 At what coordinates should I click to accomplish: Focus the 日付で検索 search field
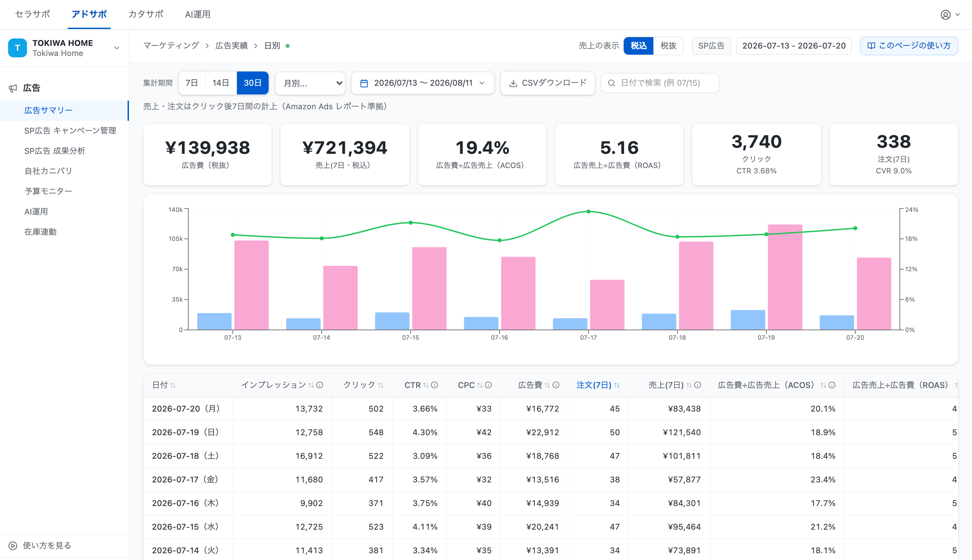(659, 83)
